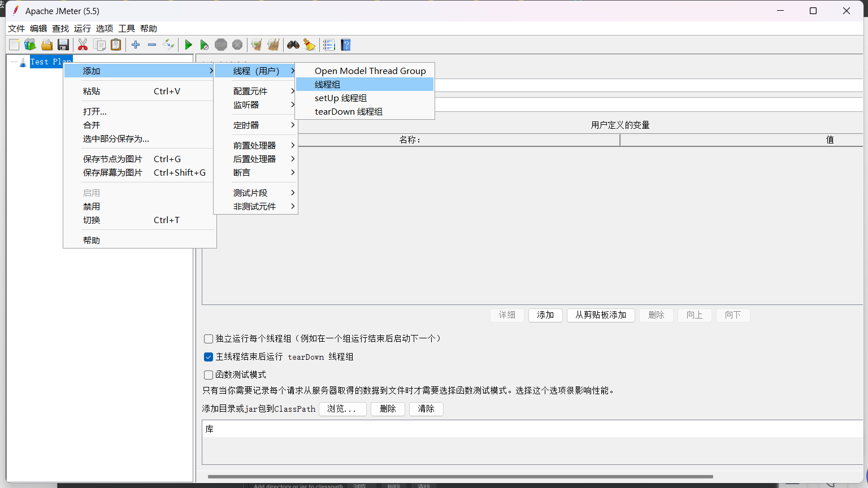Uncheck run tearDown thread groups after main
868x488 pixels.
click(x=209, y=357)
